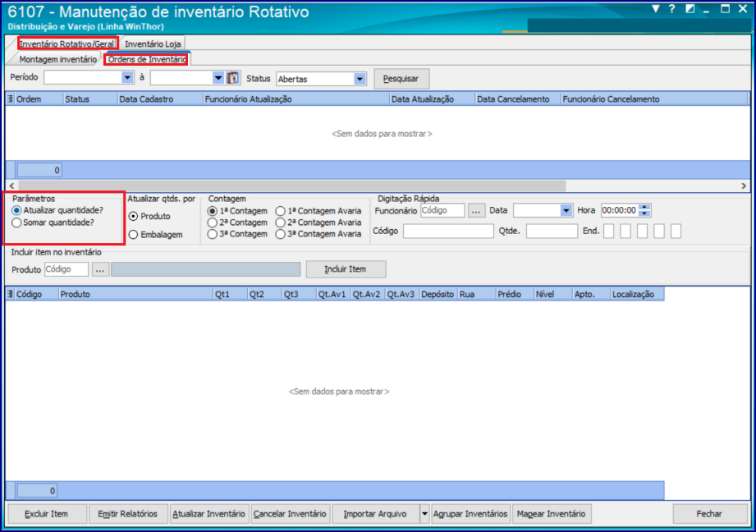Click Agrupar Inventários button

470,514
